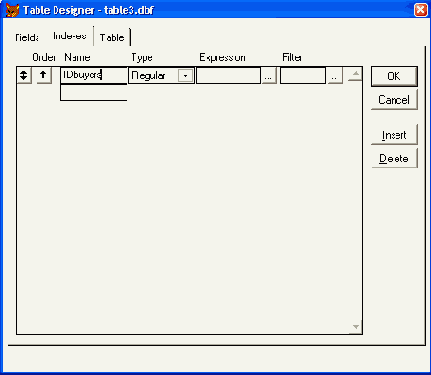Click the index list scroll up arrow
Viewport: 431px width, 375px height.
(355, 74)
